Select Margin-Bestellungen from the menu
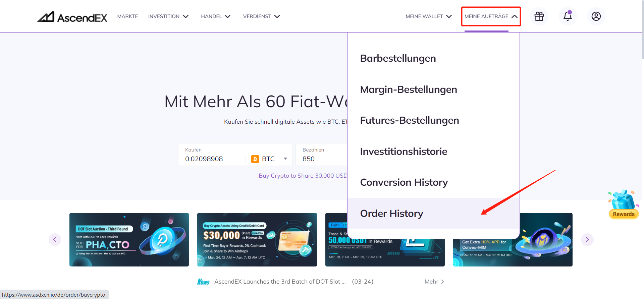This screenshot has height=299, width=644. [x=433, y=89]
